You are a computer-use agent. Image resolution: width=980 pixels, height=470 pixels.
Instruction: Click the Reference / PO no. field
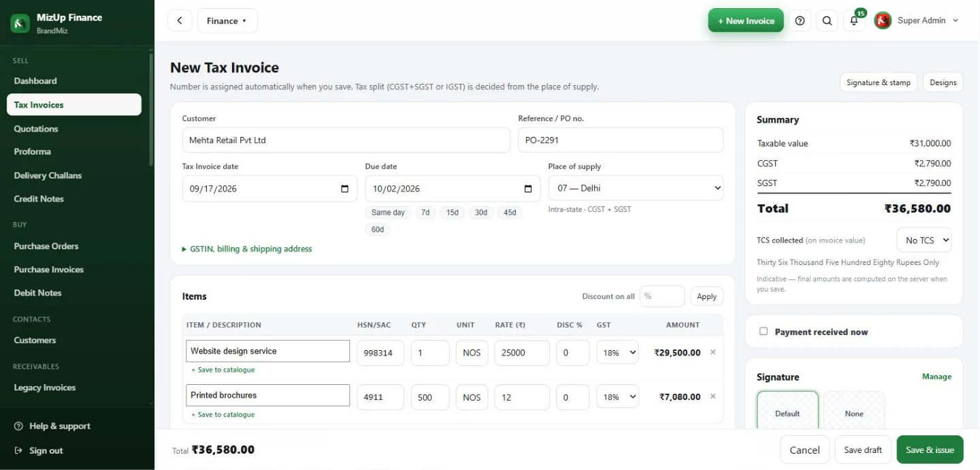click(x=621, y=140)
